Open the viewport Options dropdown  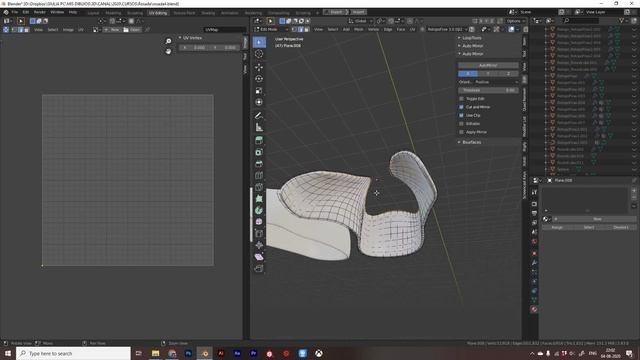point(516,21)
